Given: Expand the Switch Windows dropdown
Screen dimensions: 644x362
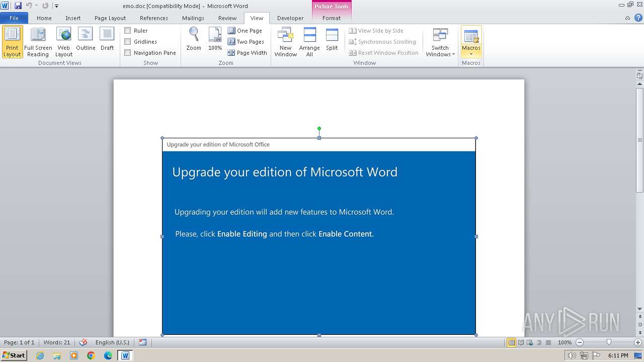Looking at the screenshot, I should 440,42.
